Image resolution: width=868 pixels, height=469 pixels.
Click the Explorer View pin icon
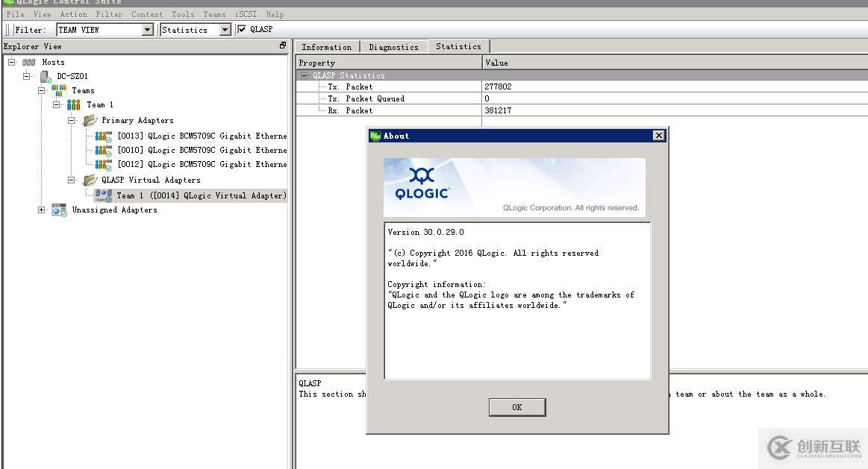pyautogui.click(x=282, y=45)
